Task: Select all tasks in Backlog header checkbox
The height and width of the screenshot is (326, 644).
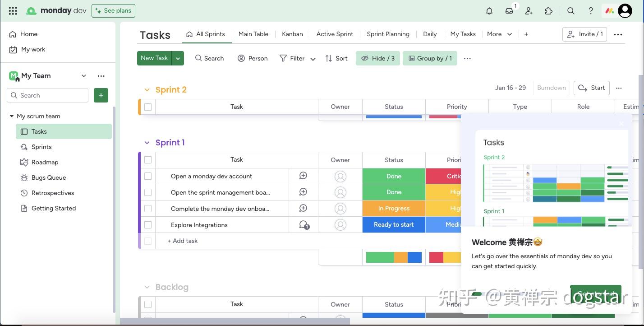Action: click(x=148, y=304)
